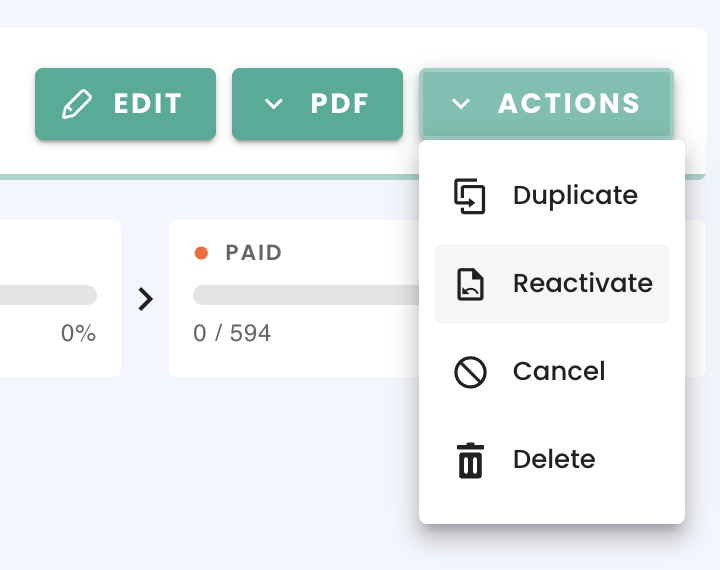Click the Paid progress bar
Image resolution: width=720 pixels, height=570 pixels.
coord(306,295)
